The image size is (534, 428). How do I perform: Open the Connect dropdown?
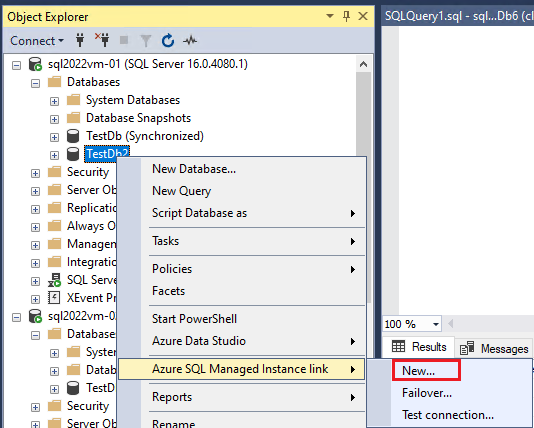point(37,41)
